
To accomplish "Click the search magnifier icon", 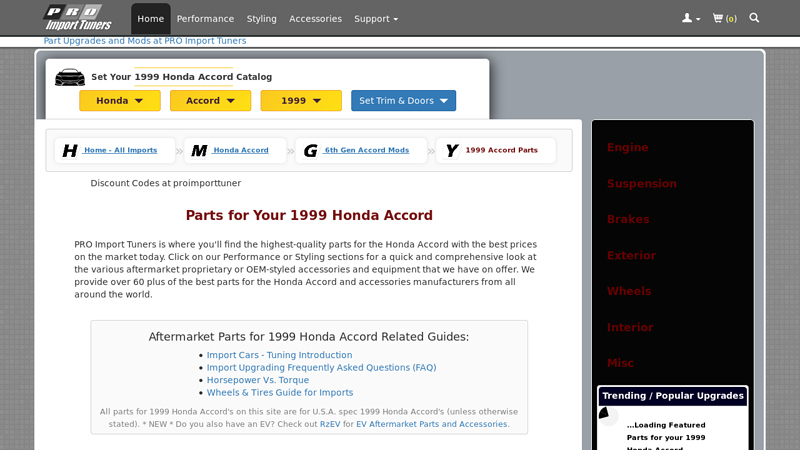I will [x=754, y=18].
